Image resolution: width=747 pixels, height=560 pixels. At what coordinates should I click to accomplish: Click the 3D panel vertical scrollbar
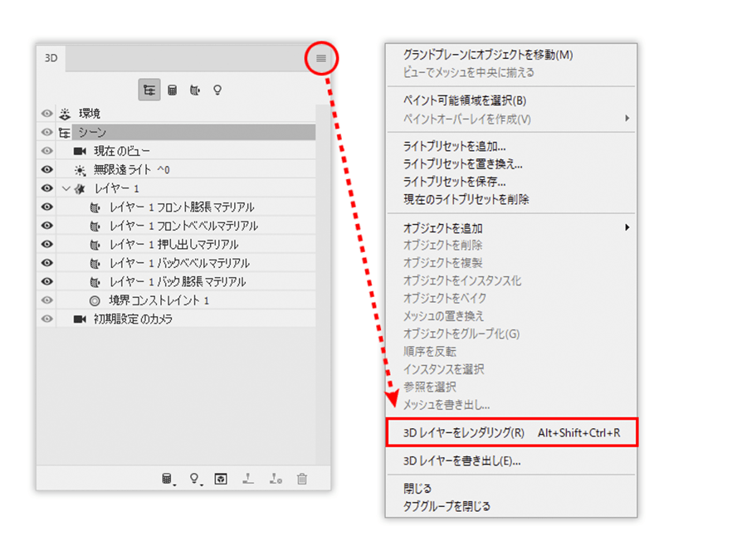click(x=323, y=285)
